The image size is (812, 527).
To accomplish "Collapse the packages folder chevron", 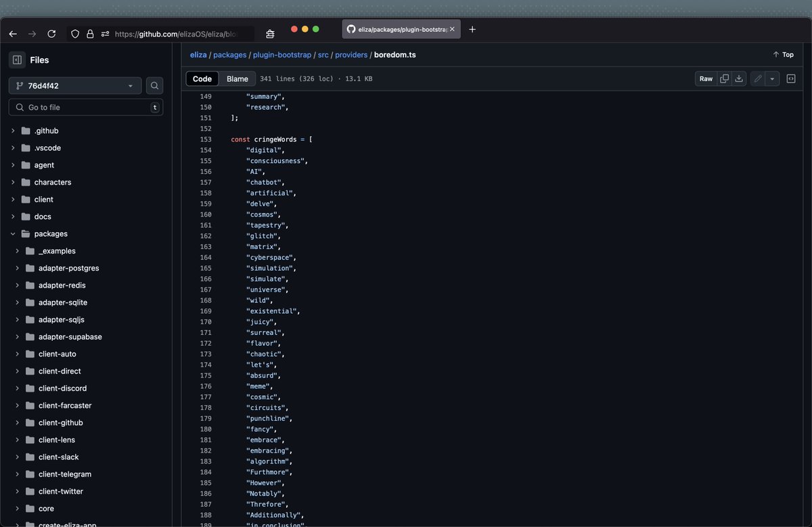I will [13, 234].
